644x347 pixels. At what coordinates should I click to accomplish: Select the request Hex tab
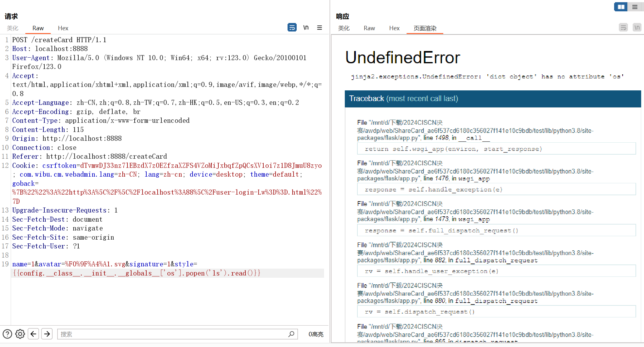(x=63, y=28)
